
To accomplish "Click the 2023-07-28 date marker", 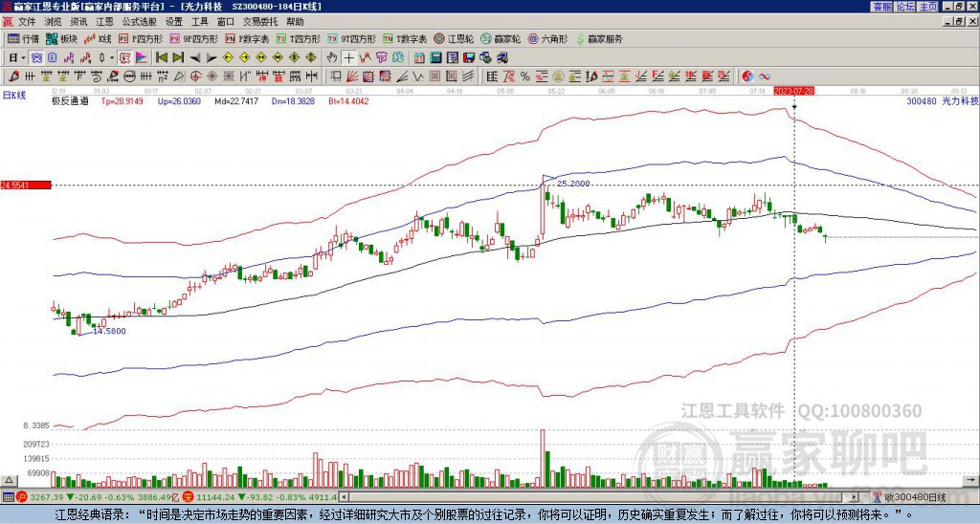I will click(x=793, y=91).
